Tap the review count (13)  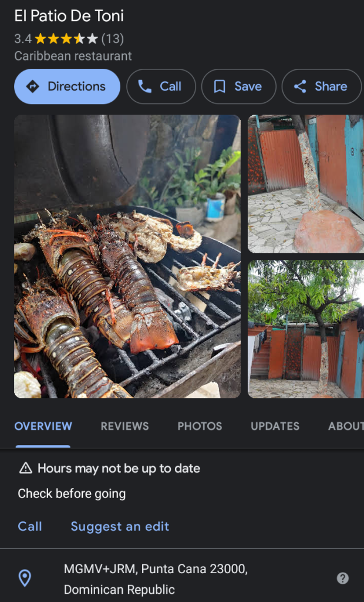113,39
